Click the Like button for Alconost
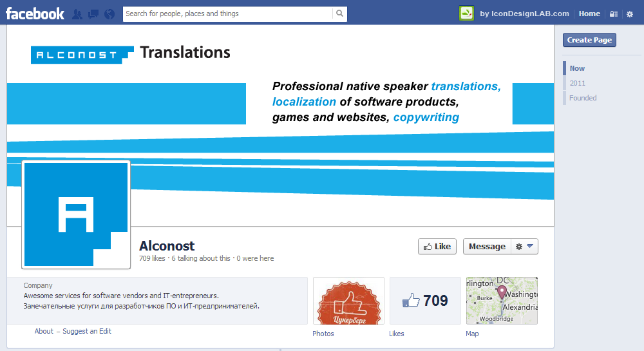 click(x=437, y=247)
